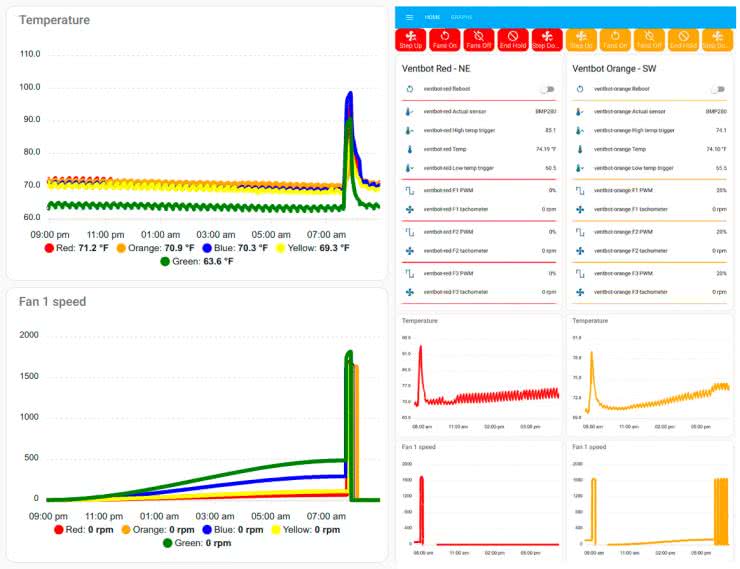The width and height of the screenshot is (740, 569).
Task: Click the red Fans Off icon button
Action: [480, 39]
